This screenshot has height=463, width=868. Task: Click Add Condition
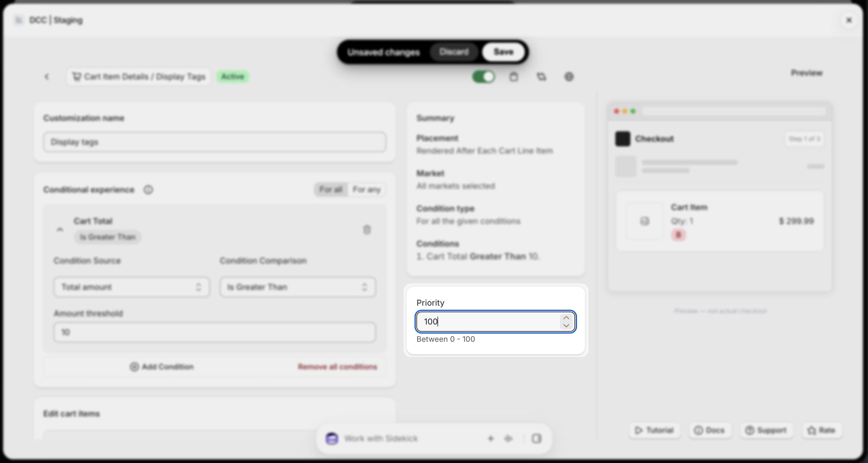coord(162,367)
